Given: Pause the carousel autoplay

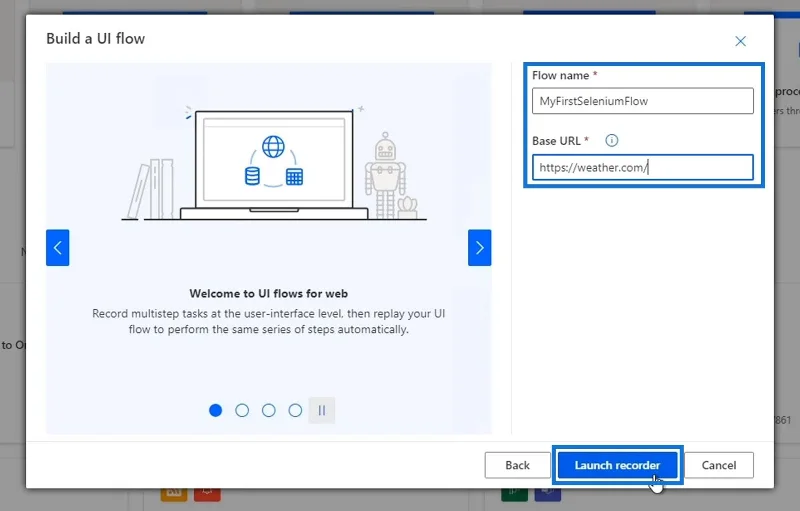Looking at the screenshot, I should click(x=322, y=411).
